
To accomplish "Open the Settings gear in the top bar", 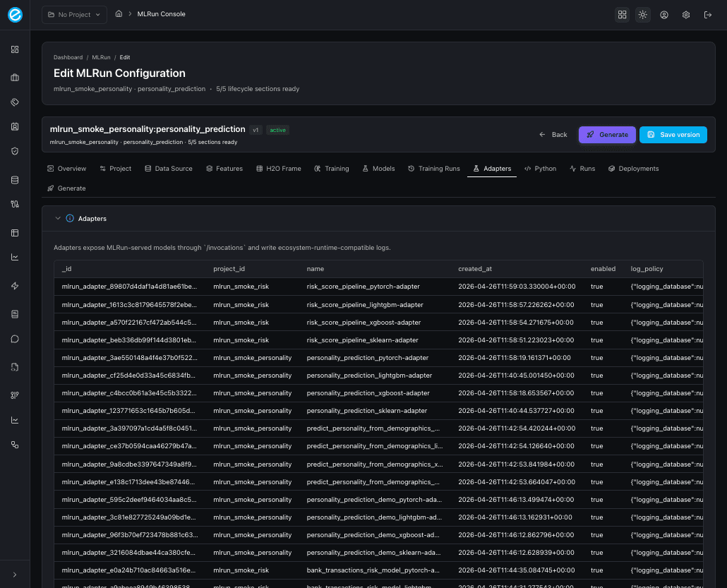I will click(x=685, y=14).
